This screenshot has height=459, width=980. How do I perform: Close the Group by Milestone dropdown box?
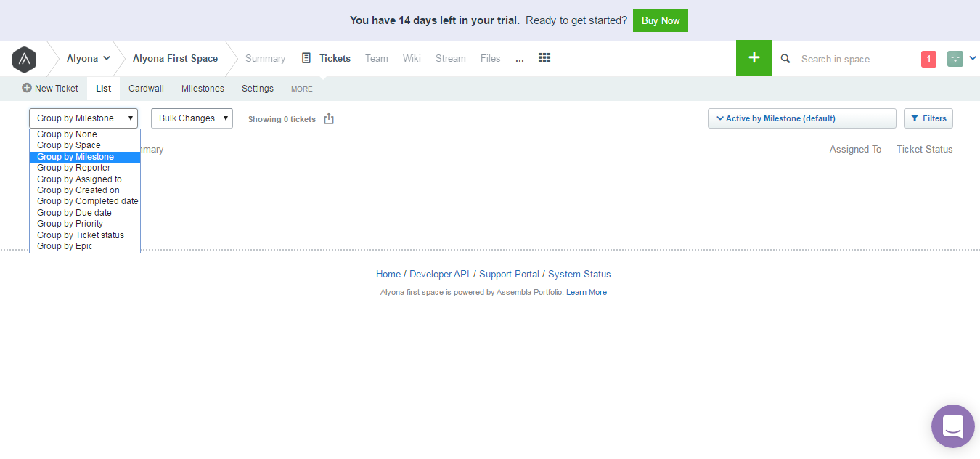[83, 118]
